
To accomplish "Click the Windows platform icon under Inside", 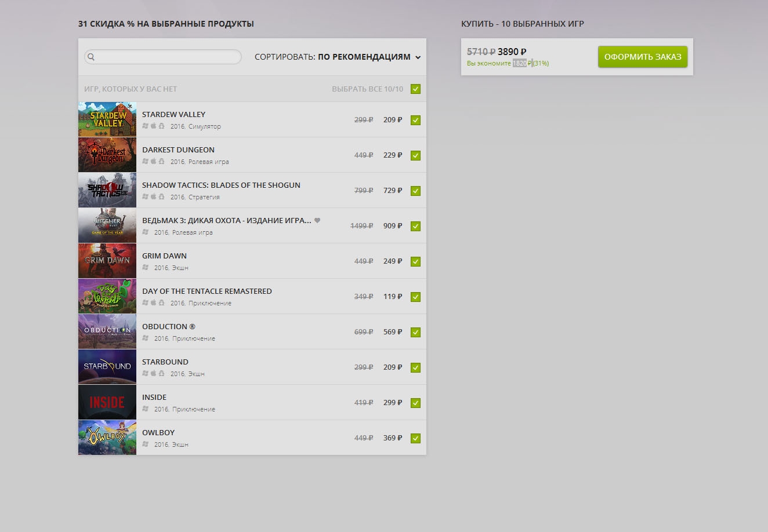I will coord(146,409).
